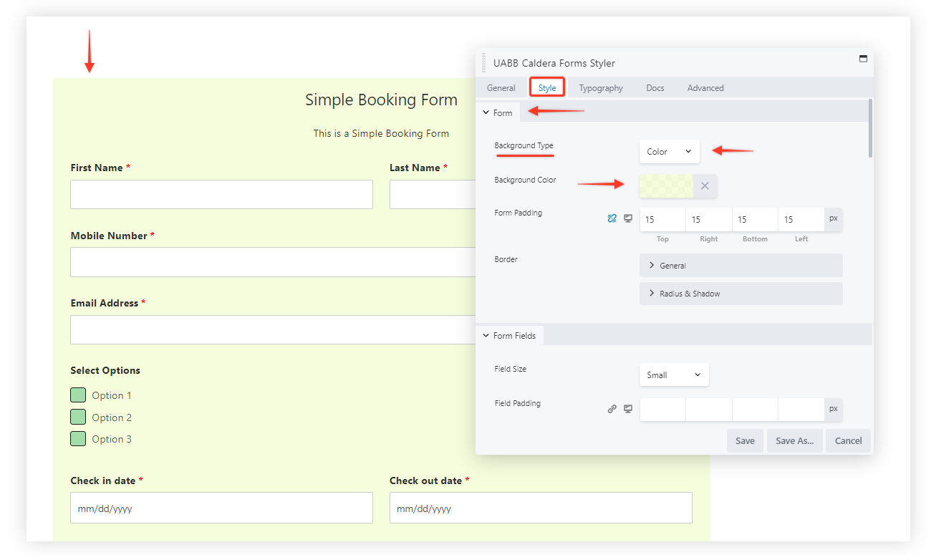
Task: Toggle linked values for Form Padding
Action: pyautogui.click(x=612, y=218)
